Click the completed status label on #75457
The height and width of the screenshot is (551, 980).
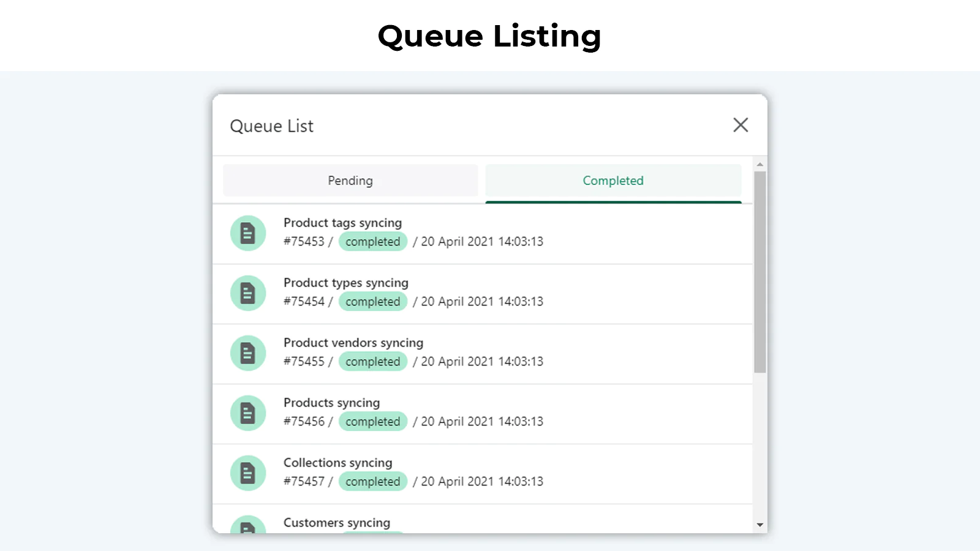pos(372,482)
